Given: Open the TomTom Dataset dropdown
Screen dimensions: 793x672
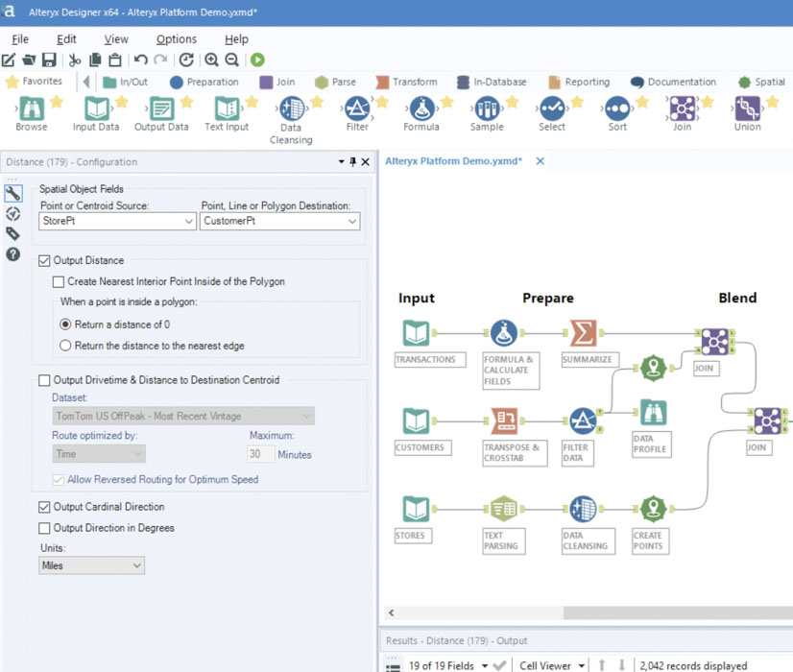Looking at the screenshot, I should (x=183, y=416).
